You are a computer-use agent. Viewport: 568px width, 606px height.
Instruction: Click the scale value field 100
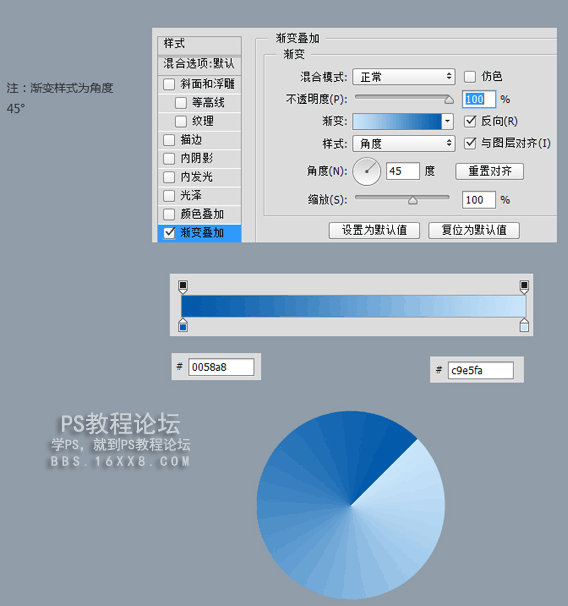click(479, 200)
